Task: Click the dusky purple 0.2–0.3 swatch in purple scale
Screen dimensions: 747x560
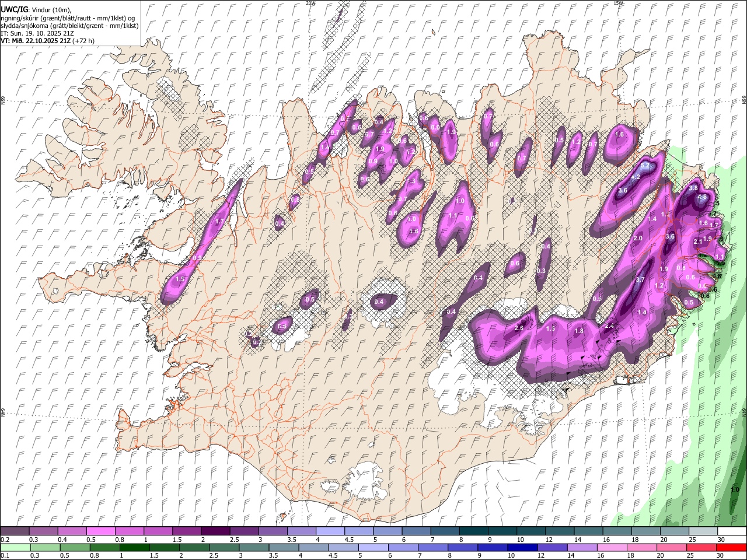Action: [15, 531]
